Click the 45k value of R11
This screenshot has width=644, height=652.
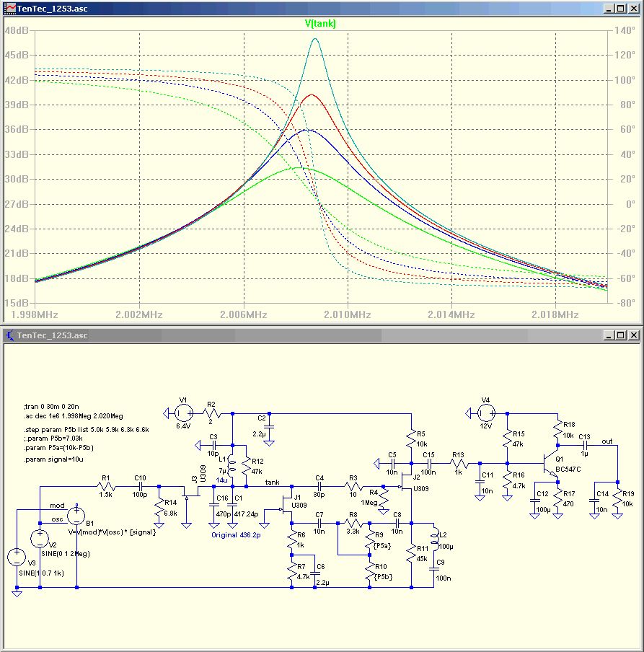(x=422, y=558)
